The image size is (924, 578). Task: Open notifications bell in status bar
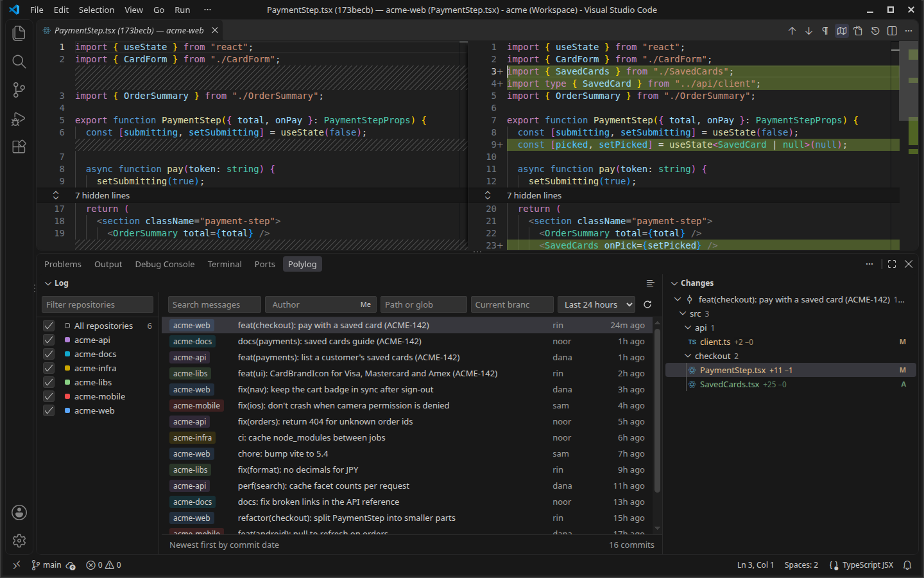point(907,565)
